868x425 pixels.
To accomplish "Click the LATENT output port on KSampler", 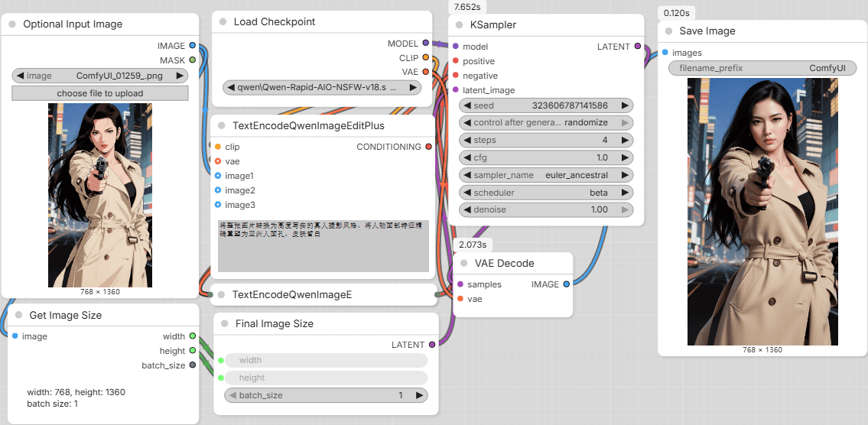I will pos(638,47).
